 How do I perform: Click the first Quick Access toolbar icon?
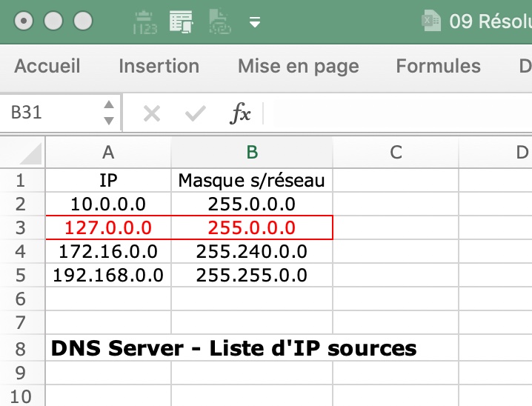(144, 21)
